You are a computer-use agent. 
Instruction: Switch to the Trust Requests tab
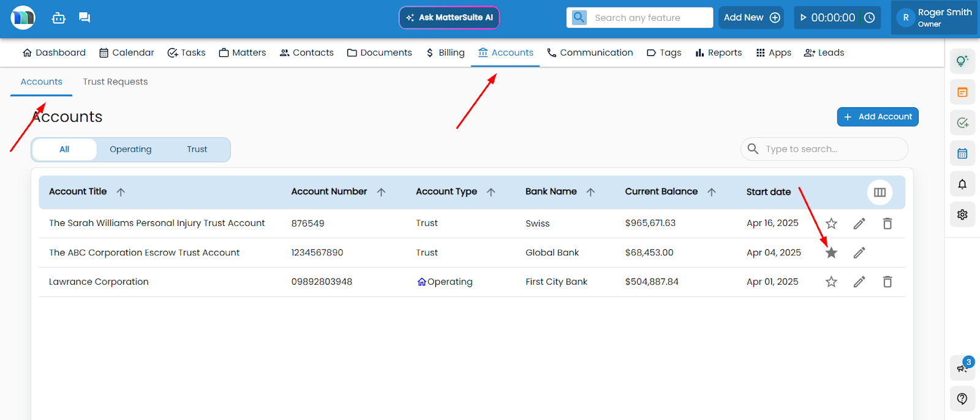pos(115,82)
